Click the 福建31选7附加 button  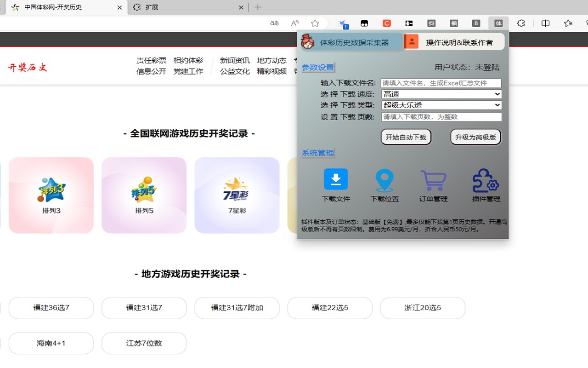[x=237, y=308]
